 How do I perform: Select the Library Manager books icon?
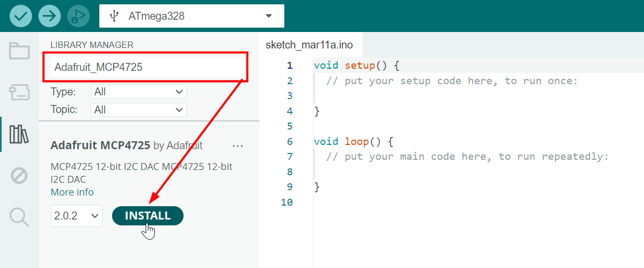(19, 134)
